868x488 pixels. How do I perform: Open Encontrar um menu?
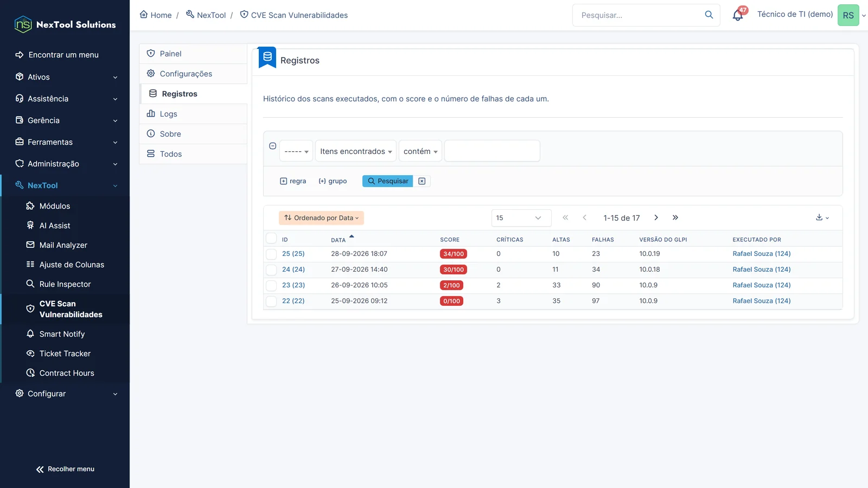(x=65, y=55)
